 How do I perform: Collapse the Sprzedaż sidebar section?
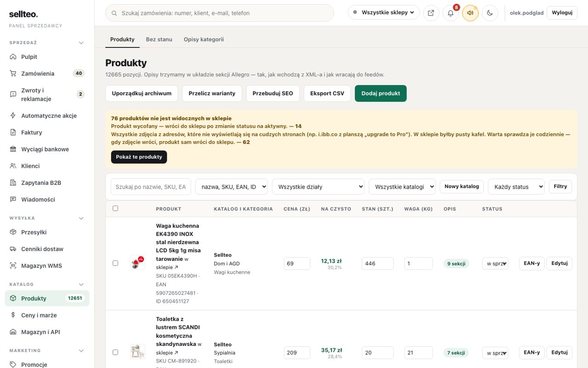point(81,43)
